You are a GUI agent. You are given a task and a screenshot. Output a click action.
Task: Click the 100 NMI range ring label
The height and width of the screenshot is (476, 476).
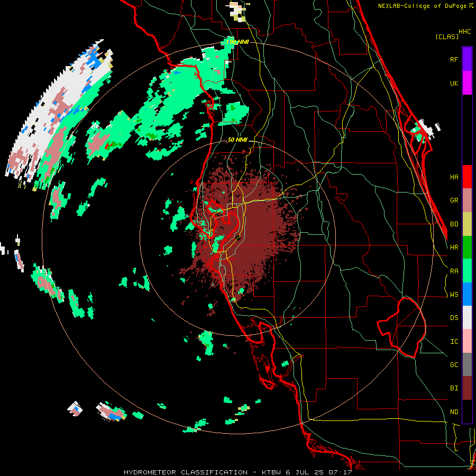(x=237, y=42)
